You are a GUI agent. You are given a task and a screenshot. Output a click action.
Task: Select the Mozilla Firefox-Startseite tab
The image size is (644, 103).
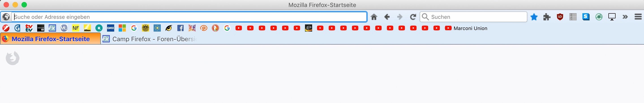click(x=50, y=39)
